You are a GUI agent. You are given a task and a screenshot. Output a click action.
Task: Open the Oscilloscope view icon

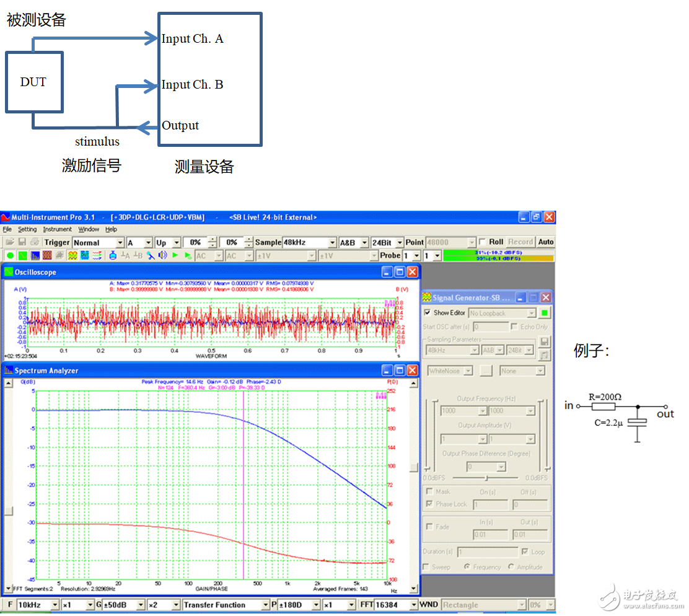(23, 256)
